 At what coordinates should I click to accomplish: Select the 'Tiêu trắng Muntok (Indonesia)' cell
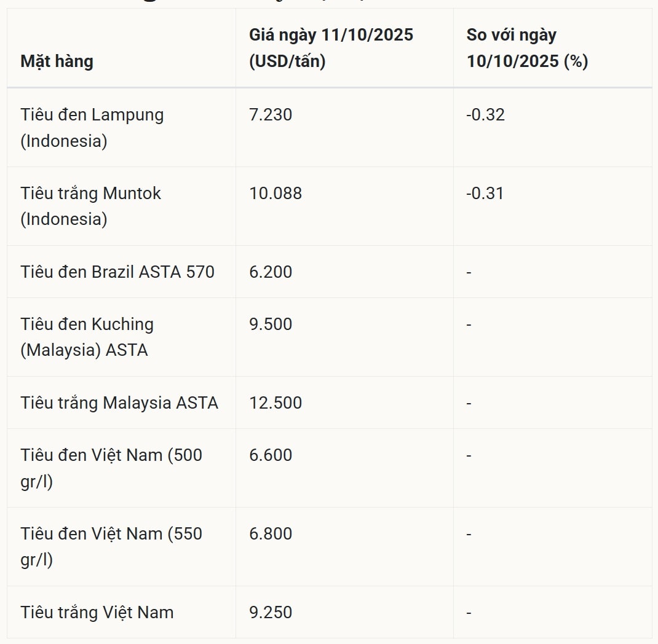90,206
